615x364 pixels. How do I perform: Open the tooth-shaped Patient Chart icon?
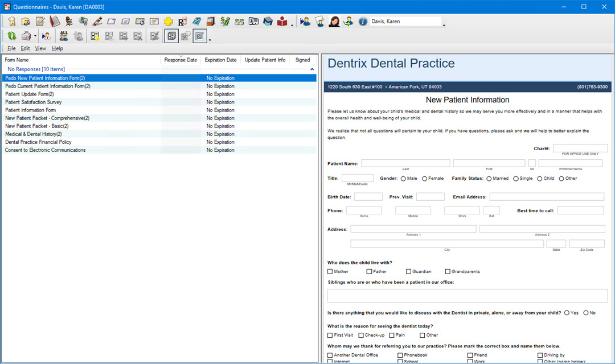click(x=11, y=22)
